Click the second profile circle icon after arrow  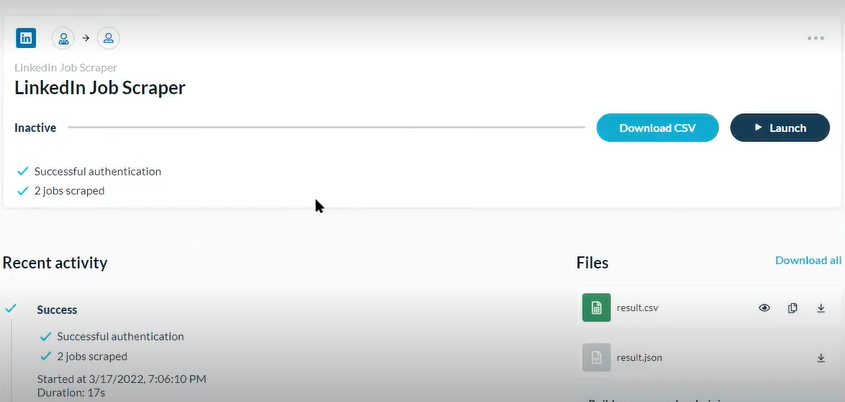click(108, 38)
